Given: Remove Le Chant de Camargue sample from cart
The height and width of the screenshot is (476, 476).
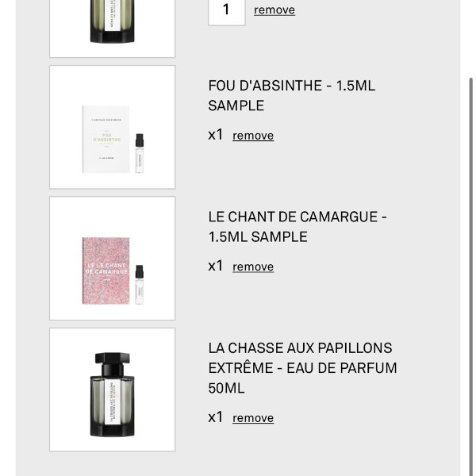Looking at the screenshot, I should [x=253, y=267].
